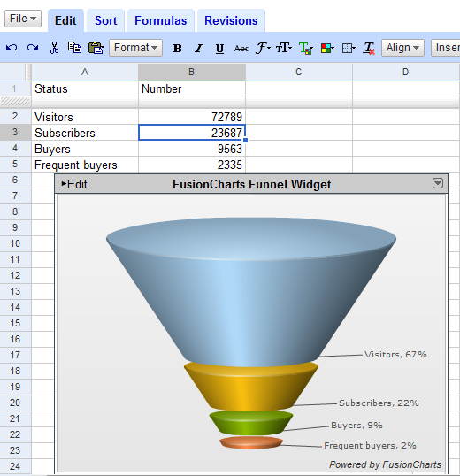Open the Format dropdown
Viewport: 460px width, 476px height.
click(135, 48)
